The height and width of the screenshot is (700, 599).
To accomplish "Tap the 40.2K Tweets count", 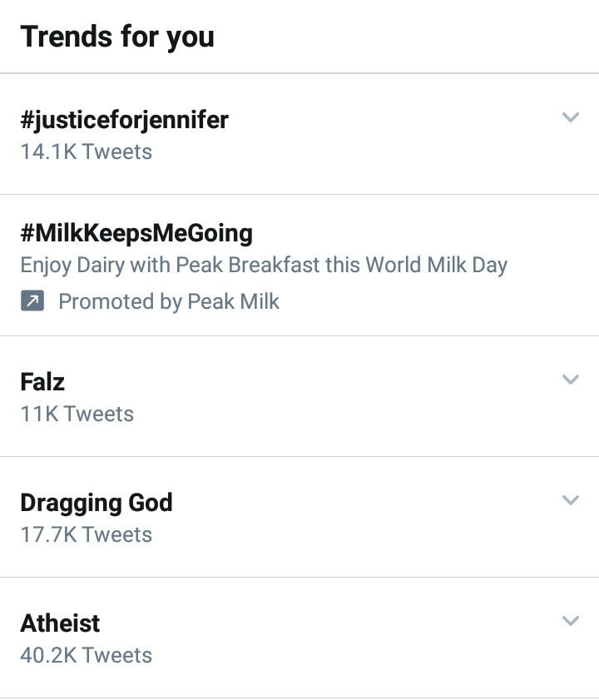I will point(86,655).
